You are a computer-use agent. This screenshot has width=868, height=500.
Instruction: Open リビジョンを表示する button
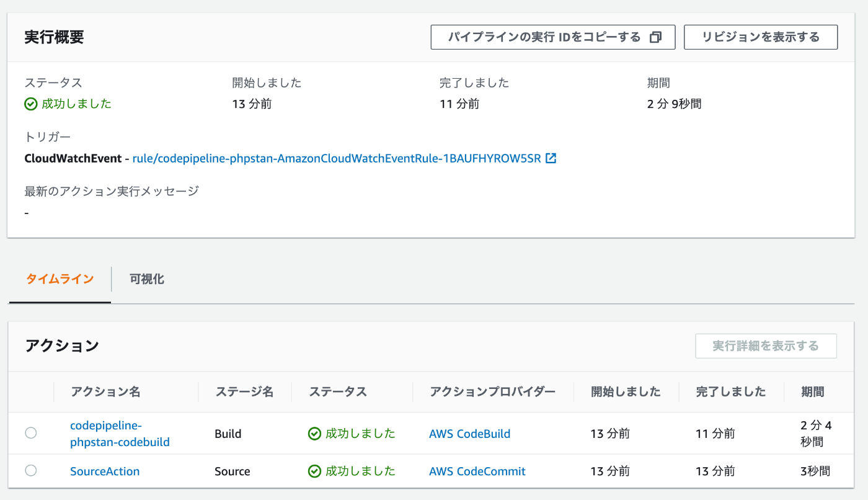(x=761, y=37)
